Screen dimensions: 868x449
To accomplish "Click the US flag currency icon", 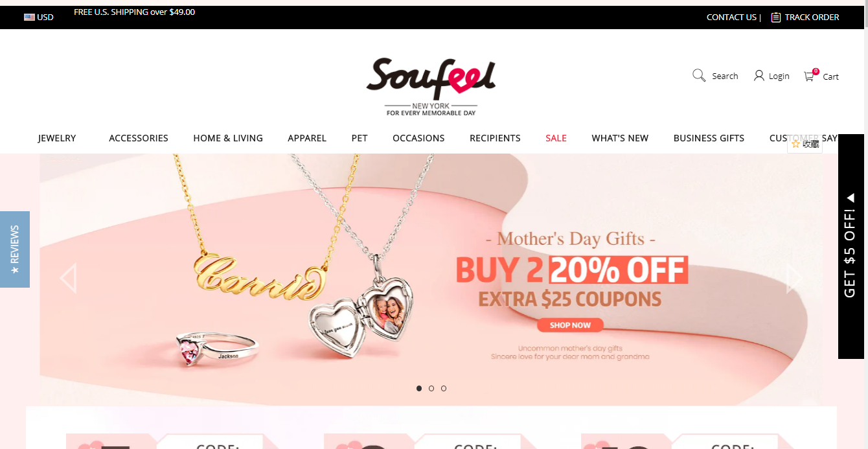I will pos(29,17).
